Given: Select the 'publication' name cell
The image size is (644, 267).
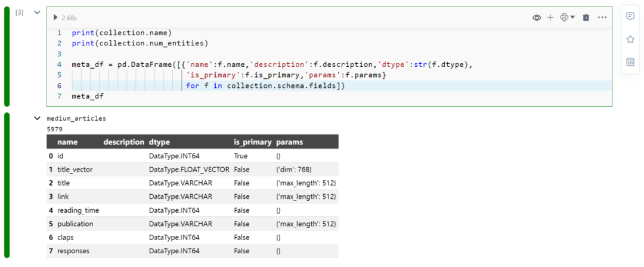Looking at the screenshot, I should [x=75, y=224].
